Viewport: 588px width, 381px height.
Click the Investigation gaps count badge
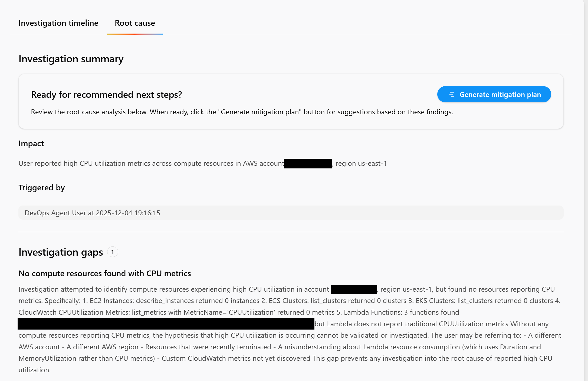click(113, 252)
